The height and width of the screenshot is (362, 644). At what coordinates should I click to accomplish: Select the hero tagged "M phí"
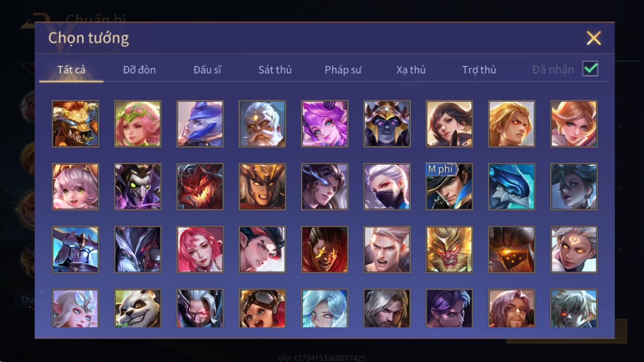tap(449, 187)
